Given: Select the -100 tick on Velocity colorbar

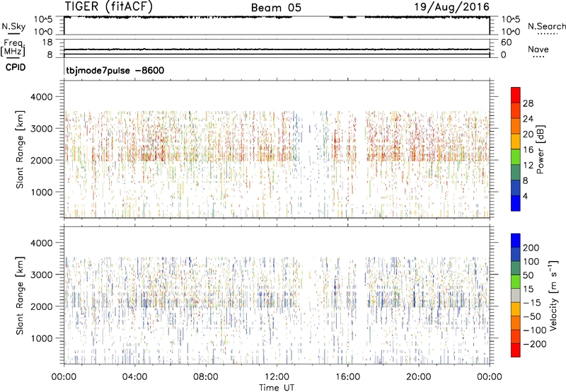Looking at the screenshot, I should [535, 330].
